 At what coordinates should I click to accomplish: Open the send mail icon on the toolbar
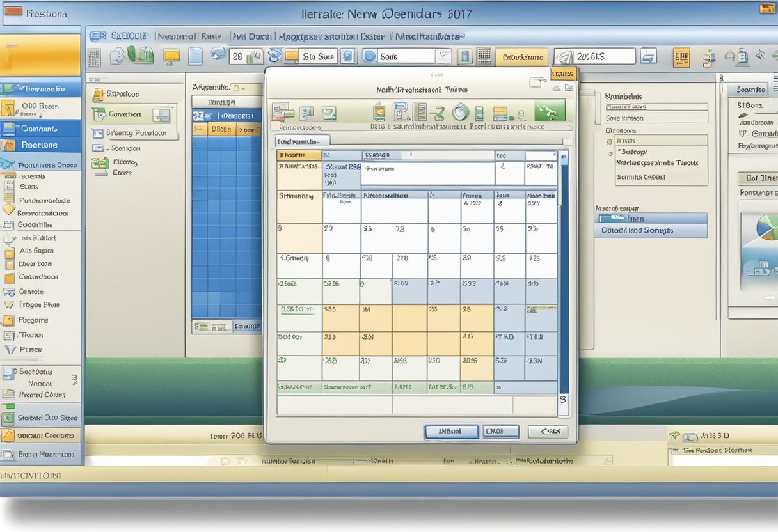point(218,56)
